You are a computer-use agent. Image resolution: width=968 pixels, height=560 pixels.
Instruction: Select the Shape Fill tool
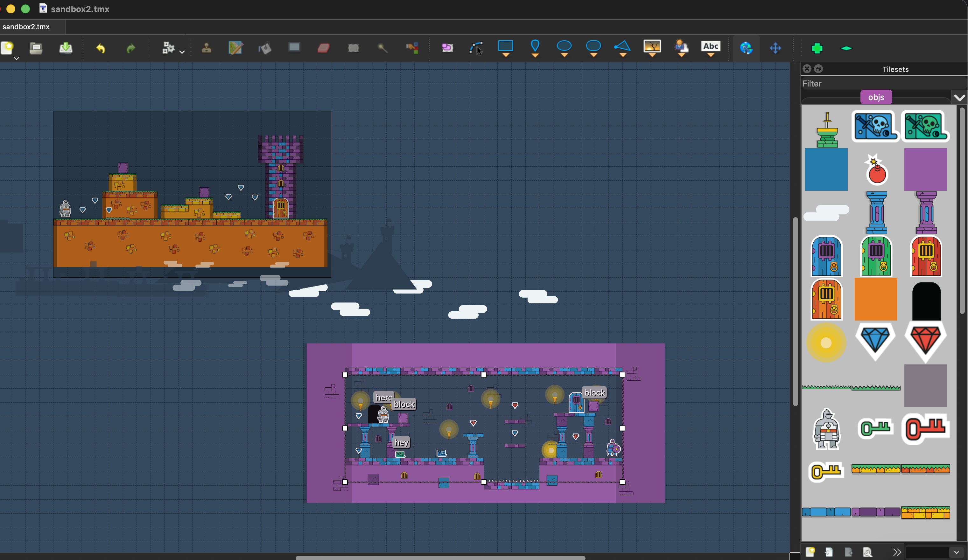pyautogui.click(x=294, y=47)
